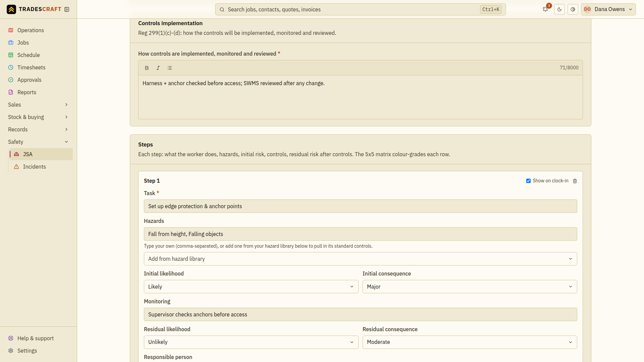The image size is (644, 362).
Task: Edit the Step 1 Task field
Action: click(x=361, y=206)
